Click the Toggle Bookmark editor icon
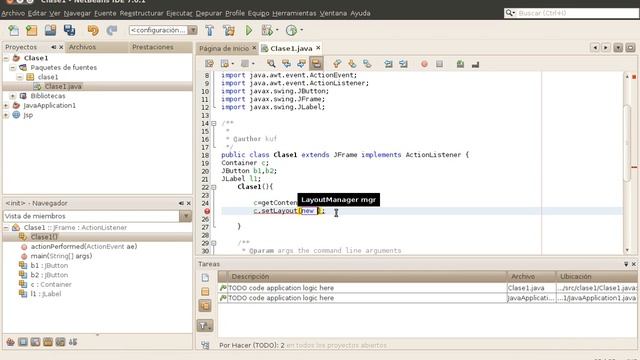 tap(367, 64)
